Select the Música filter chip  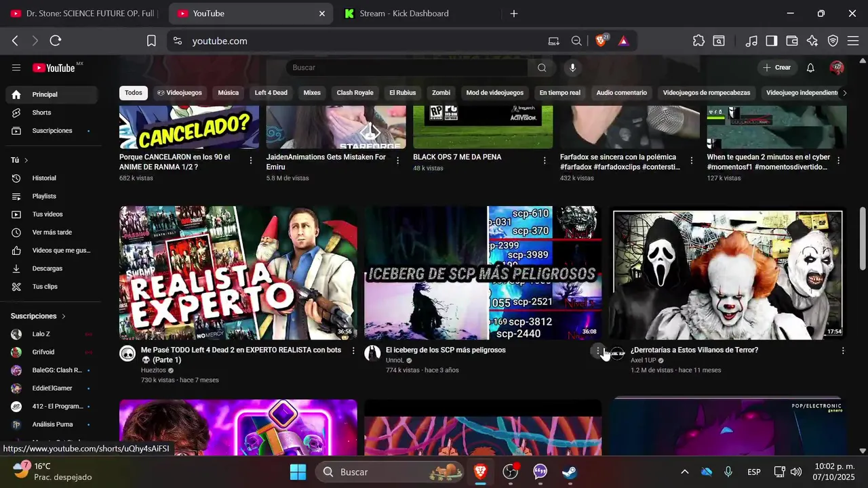tap(228, 93)
